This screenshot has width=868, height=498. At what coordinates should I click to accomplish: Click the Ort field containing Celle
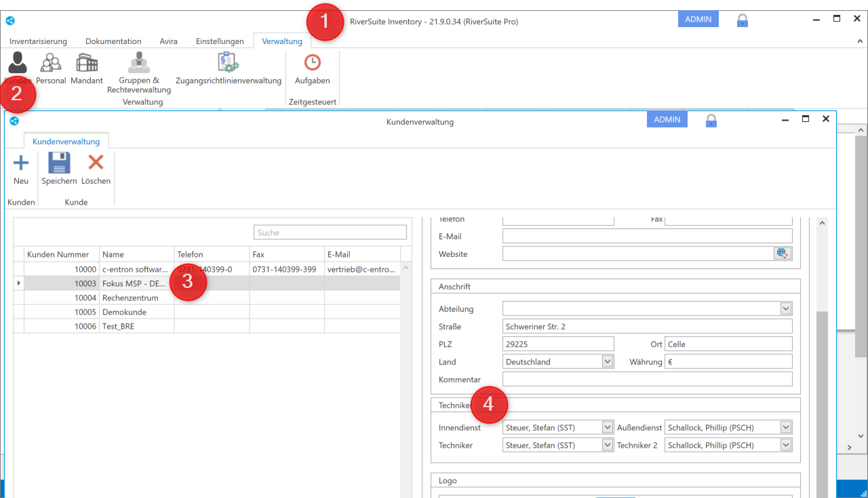tap(729, 344)
